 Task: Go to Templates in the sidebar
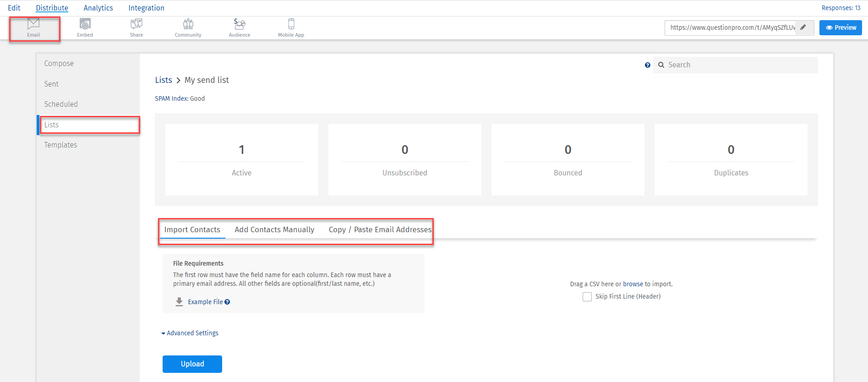point(60,145)
